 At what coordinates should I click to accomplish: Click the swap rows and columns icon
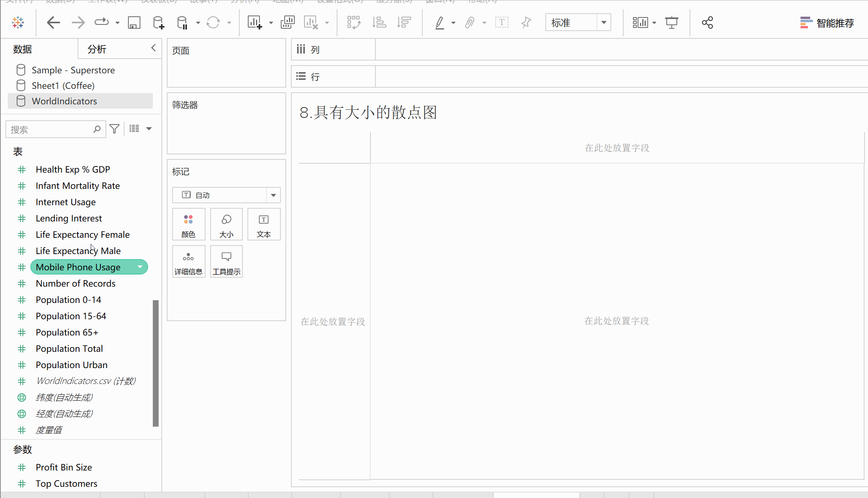[354, 22]
